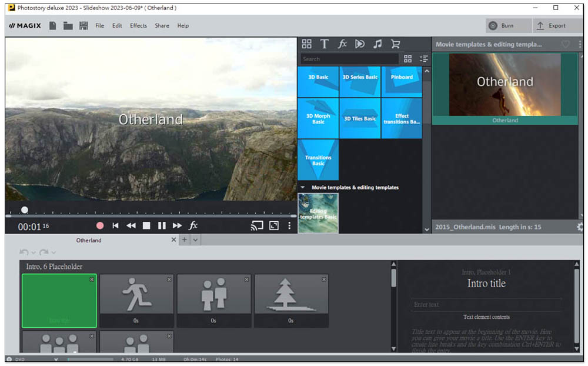This screenshot has width=588, height=366.
Task: Open the Share menu
Action: (162, 26)
